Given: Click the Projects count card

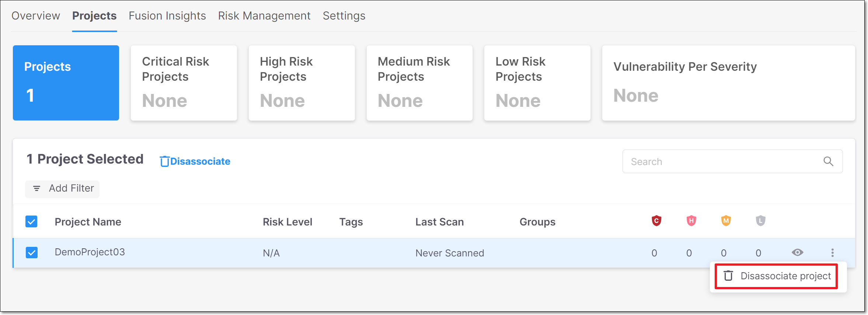Looking at the screenshot, I should click(x=66, y=83).
